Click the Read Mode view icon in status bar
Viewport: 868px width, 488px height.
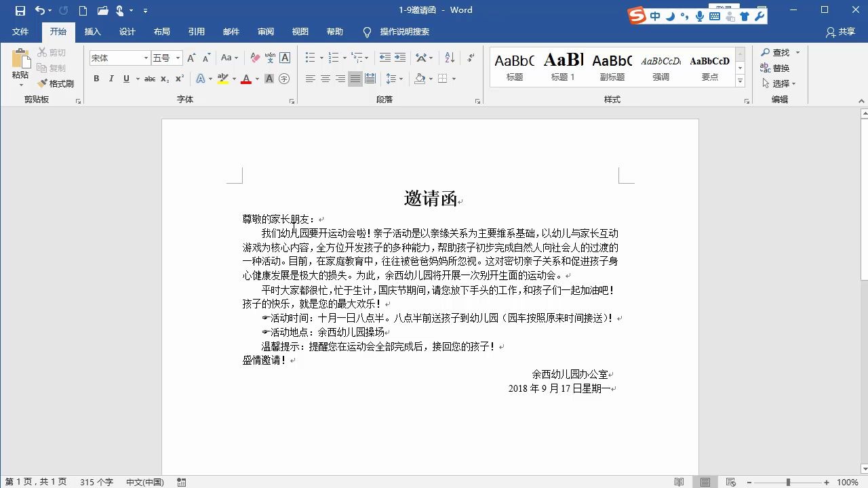pos(679,483)
